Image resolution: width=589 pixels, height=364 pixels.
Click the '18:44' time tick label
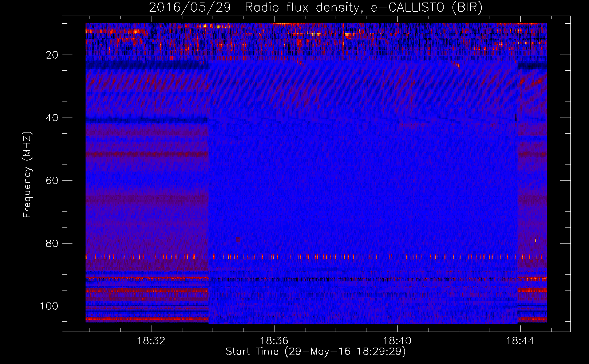click(520, 341)
